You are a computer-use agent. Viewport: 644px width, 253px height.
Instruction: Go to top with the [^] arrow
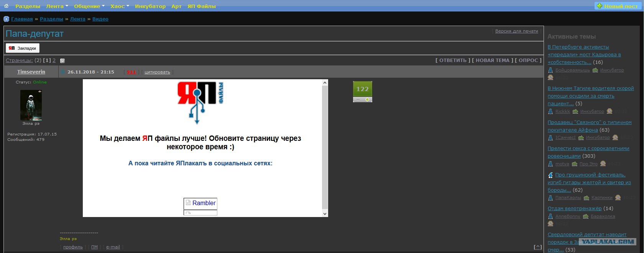pyautogui.click(x=538, y=247)
